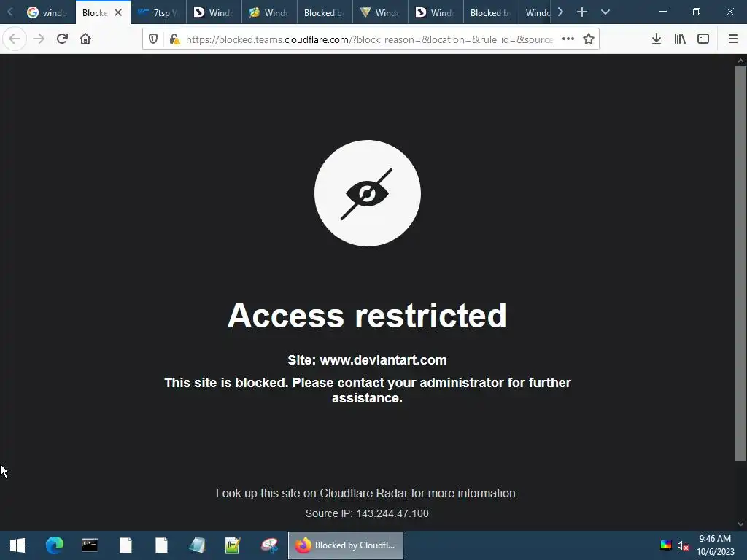Toggle the sidebar view

click(703, 39)
